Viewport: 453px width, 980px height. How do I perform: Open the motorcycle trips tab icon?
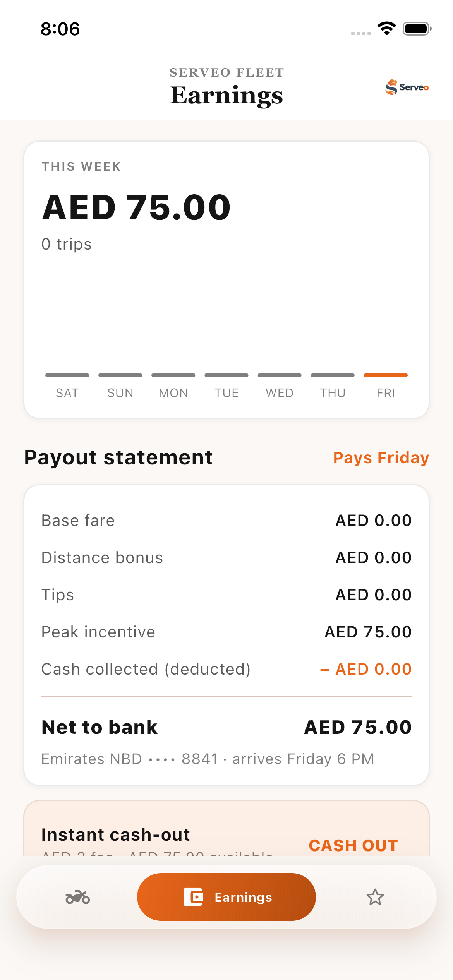tap(78, 897)
